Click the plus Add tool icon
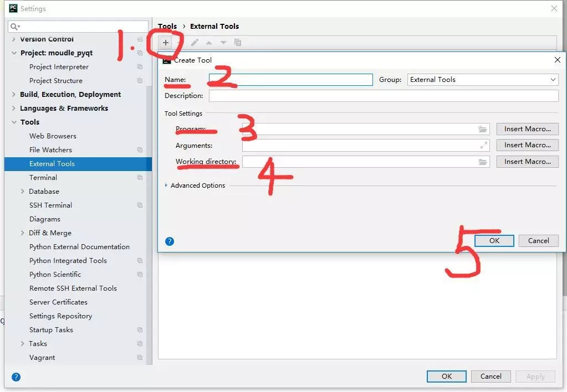This screenshot has width=567, height=392. (x=166, y=43)
